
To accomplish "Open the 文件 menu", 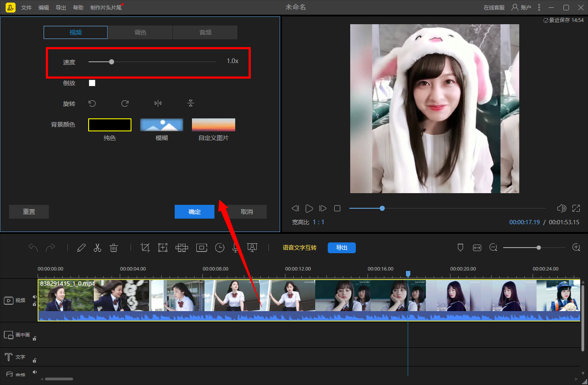I will tap(26, 8).
